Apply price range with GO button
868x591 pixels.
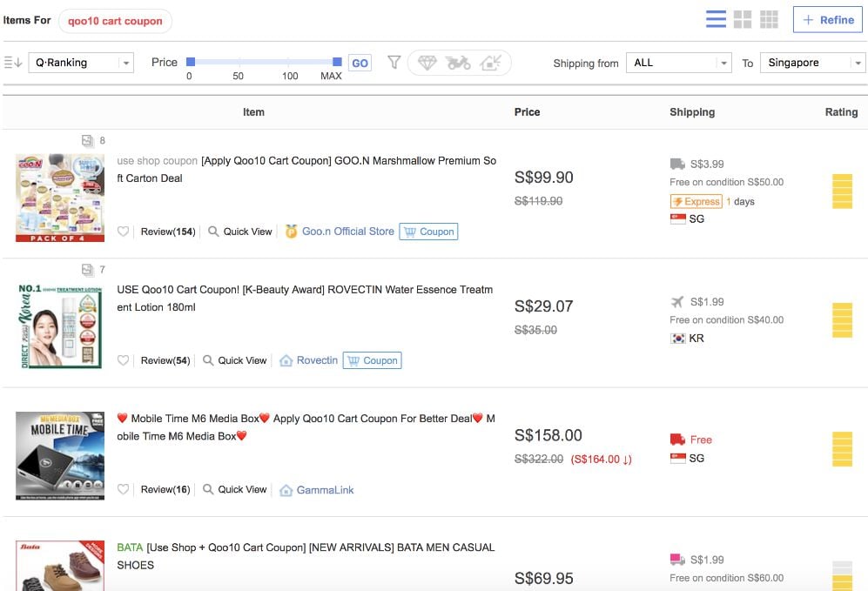pos(360,63)
